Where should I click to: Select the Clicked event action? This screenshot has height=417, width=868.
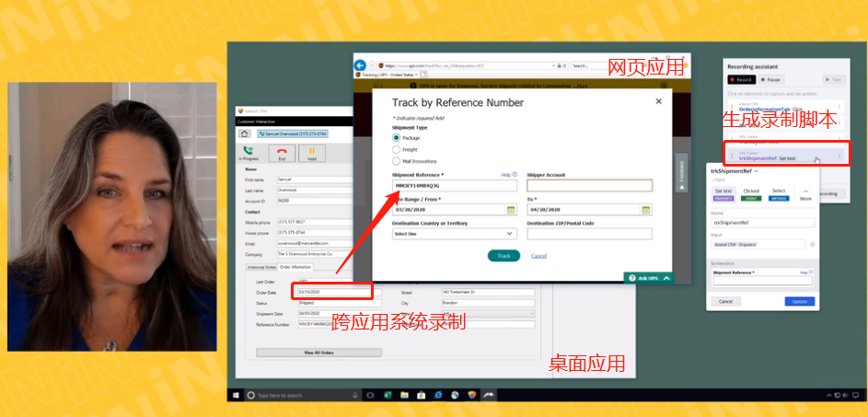pyautogui.click(x=751, y=194)
